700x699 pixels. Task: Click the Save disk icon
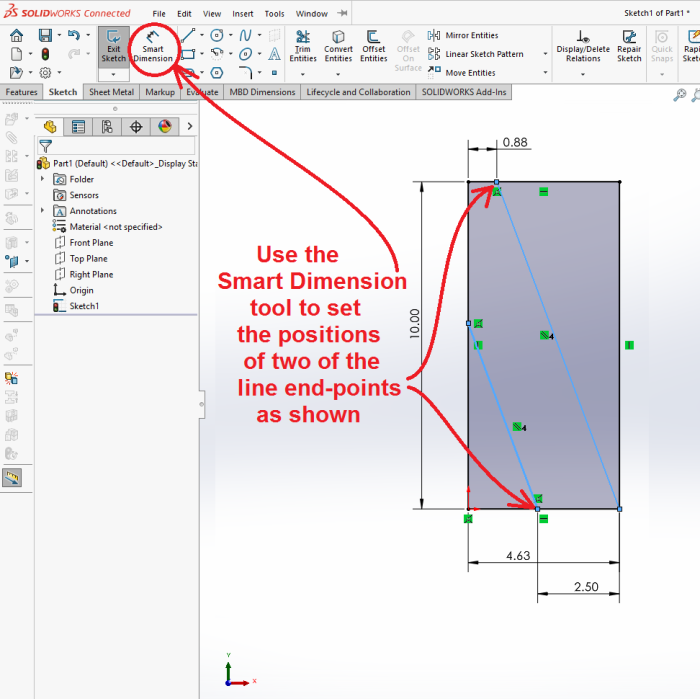coord(45,35)
